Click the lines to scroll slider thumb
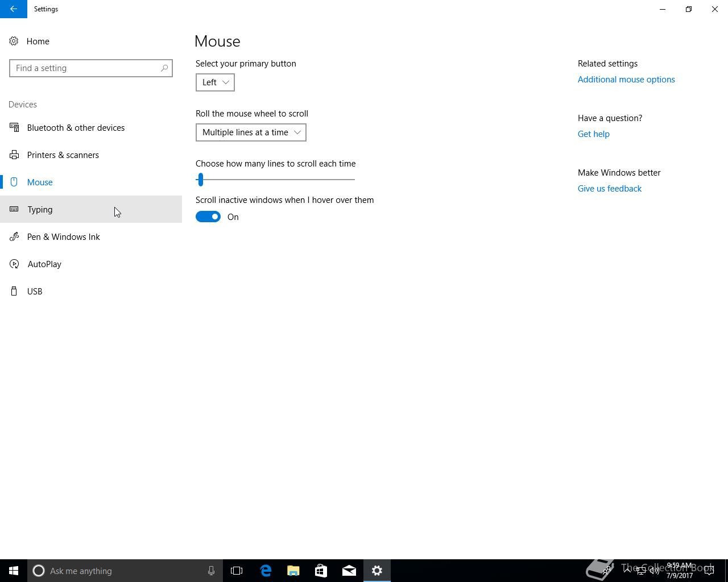The width and height of the screenshot is (728, 582). pos(200,180)
